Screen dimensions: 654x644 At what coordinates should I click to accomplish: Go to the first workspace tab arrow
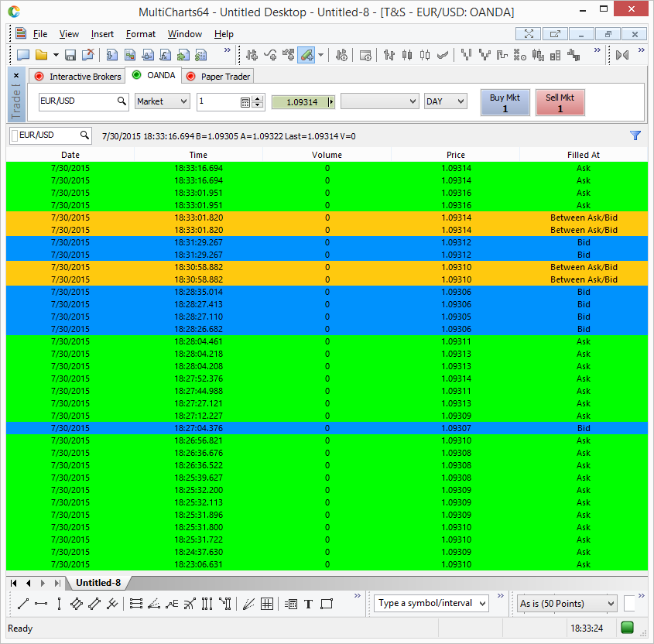(14, 583)
